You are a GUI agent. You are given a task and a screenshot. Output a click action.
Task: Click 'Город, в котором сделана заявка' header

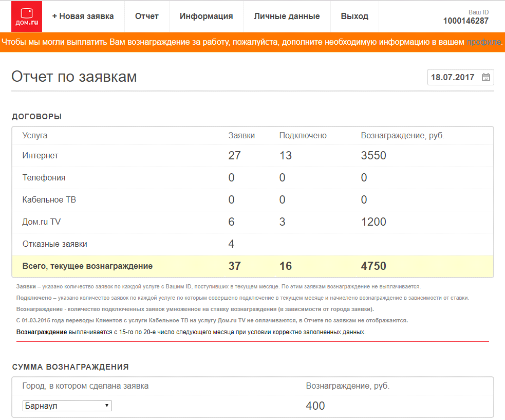pos(85,386)
